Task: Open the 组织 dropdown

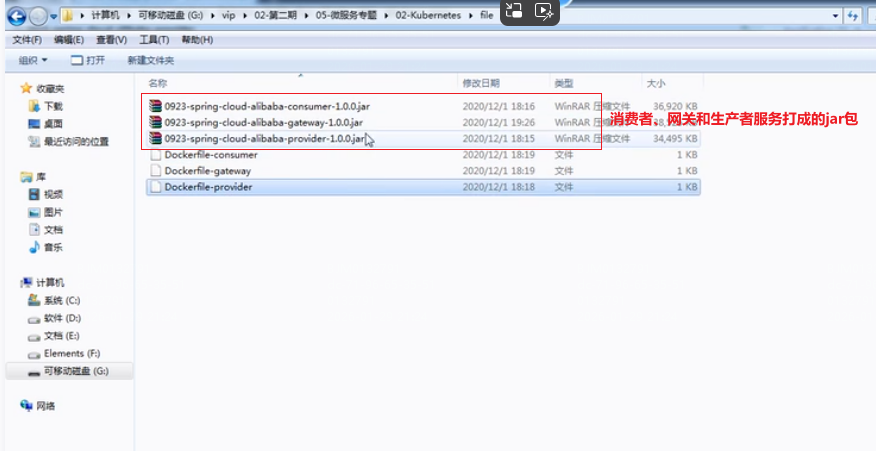Action: [x=33, y=60]
